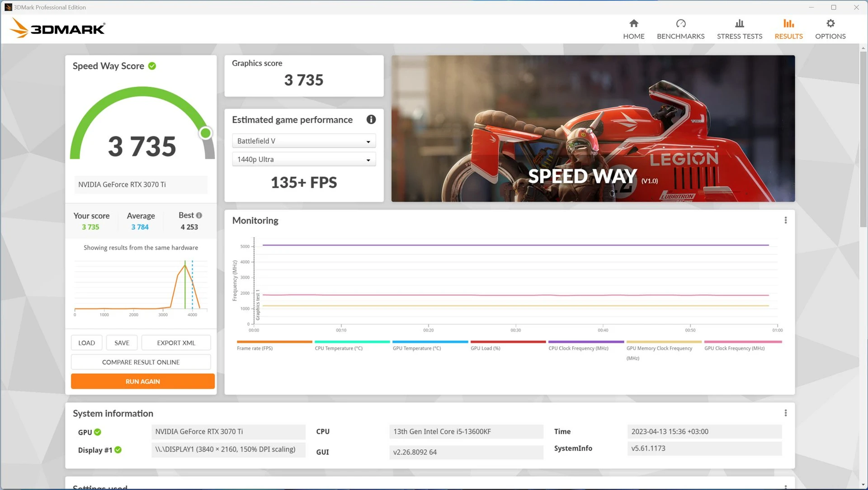The image size is (868, 490).
Task: Click the GPU field in System information
Action: [x=228, y=432]
